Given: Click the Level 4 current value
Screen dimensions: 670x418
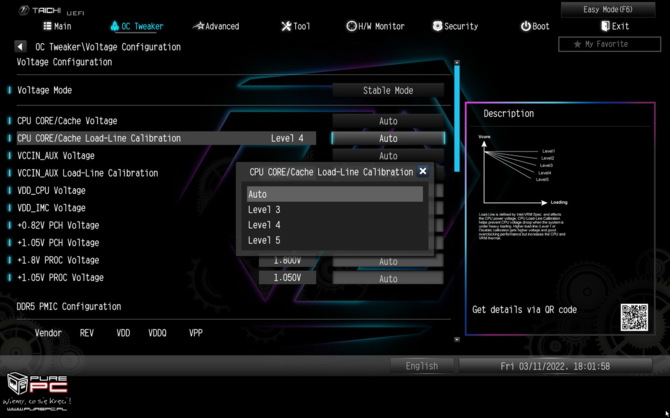Looking at the screenshot, I should [x=287, y=138].
